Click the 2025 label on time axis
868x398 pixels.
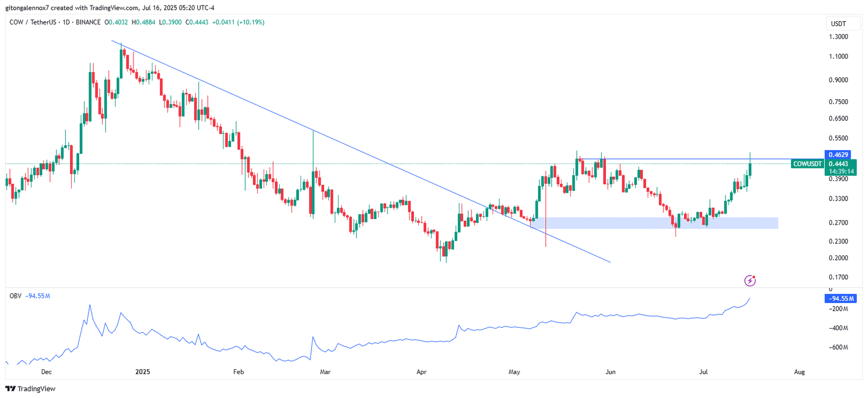(143, 372)
